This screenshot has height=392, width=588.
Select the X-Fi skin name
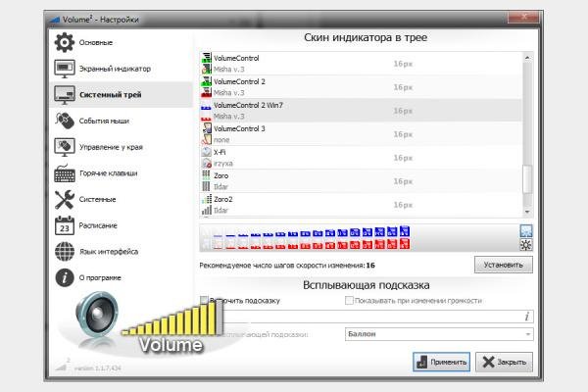pos(220,152)
